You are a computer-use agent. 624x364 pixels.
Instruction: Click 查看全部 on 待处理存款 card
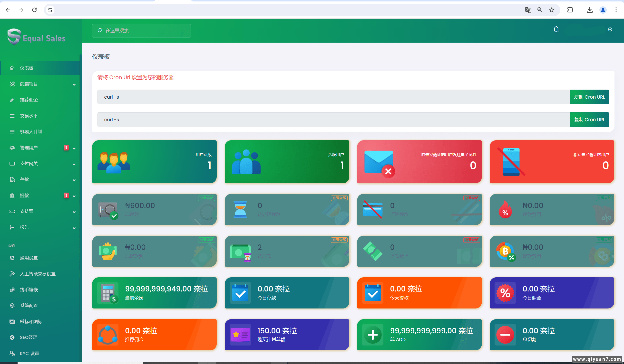pos(339,198)
